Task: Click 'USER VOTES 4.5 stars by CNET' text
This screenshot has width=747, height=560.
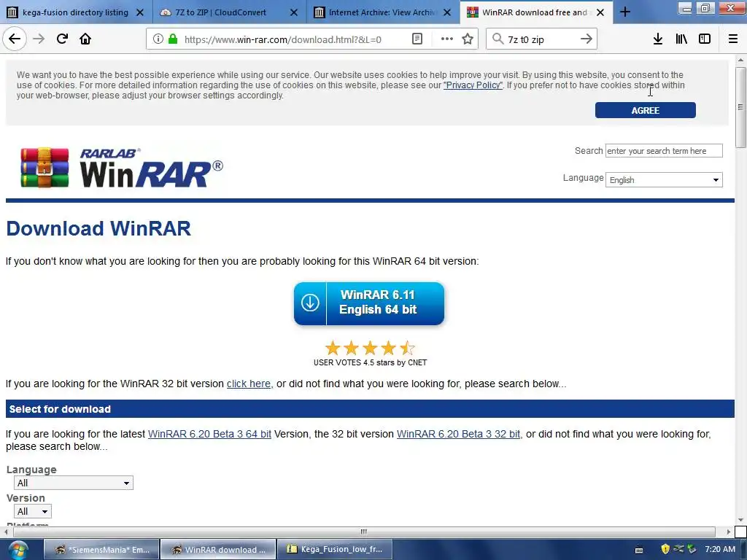Action: (x=370, y=363)
